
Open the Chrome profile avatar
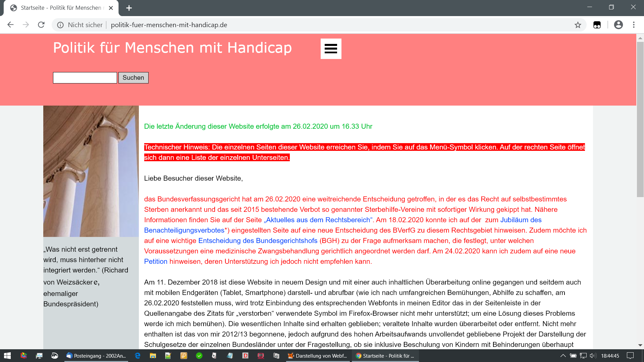[x=618, y=25]
